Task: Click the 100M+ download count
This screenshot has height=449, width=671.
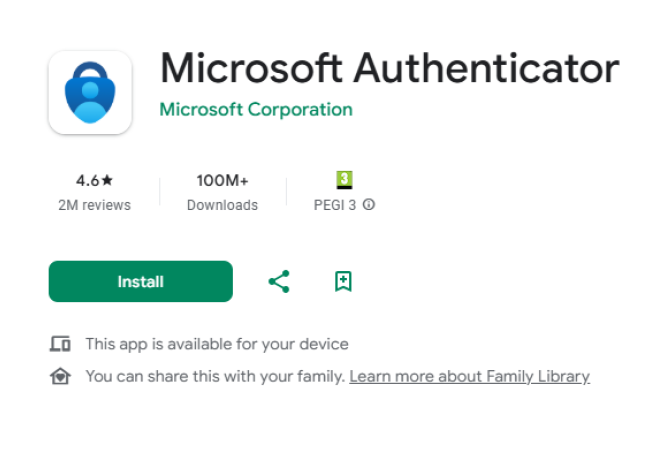Action: [x=222, y=181]
